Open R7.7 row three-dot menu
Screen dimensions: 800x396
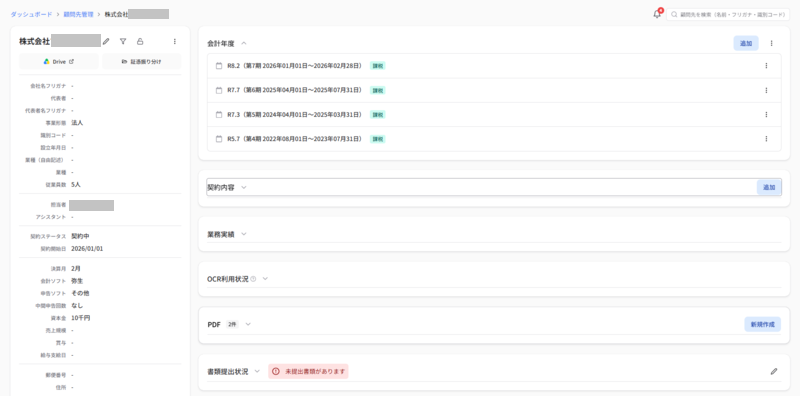(766, 90)
